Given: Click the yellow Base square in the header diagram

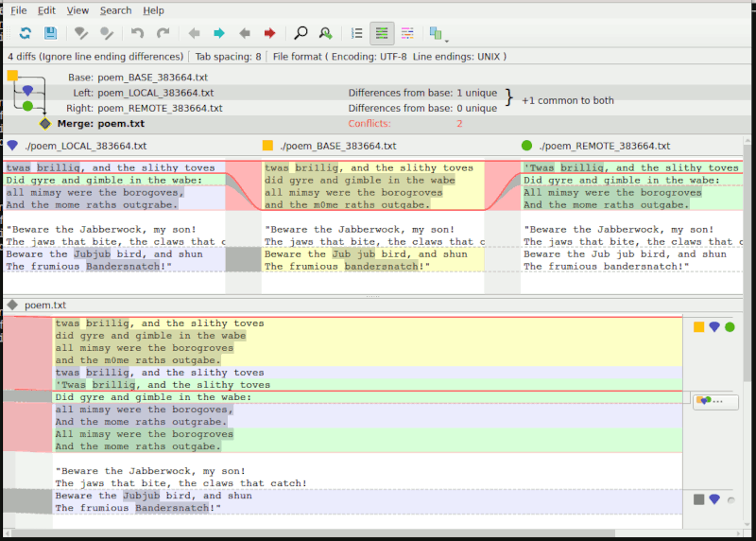Looking at the screenshot, I should pos(12,76).
